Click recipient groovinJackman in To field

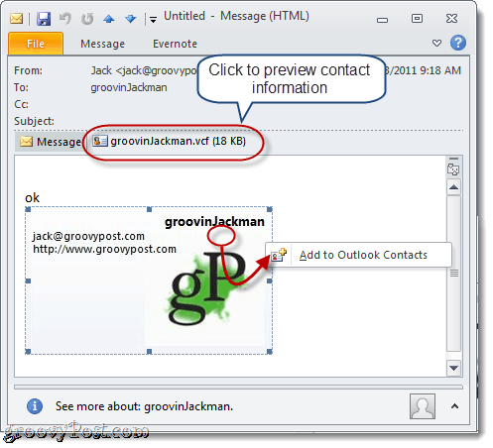(x=129, y=87)
